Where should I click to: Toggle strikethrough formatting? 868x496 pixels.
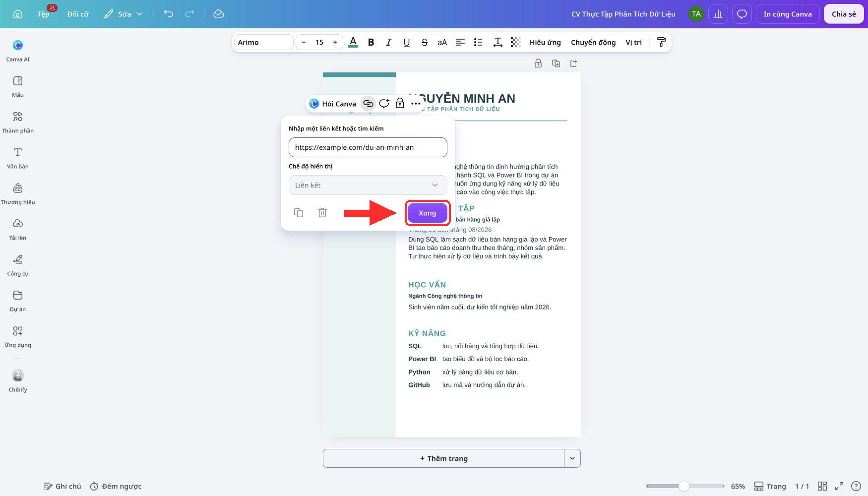[425, 42]
